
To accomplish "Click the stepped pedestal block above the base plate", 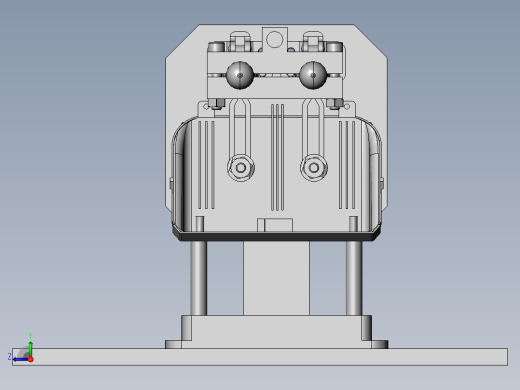I will [x=276, y=332].
